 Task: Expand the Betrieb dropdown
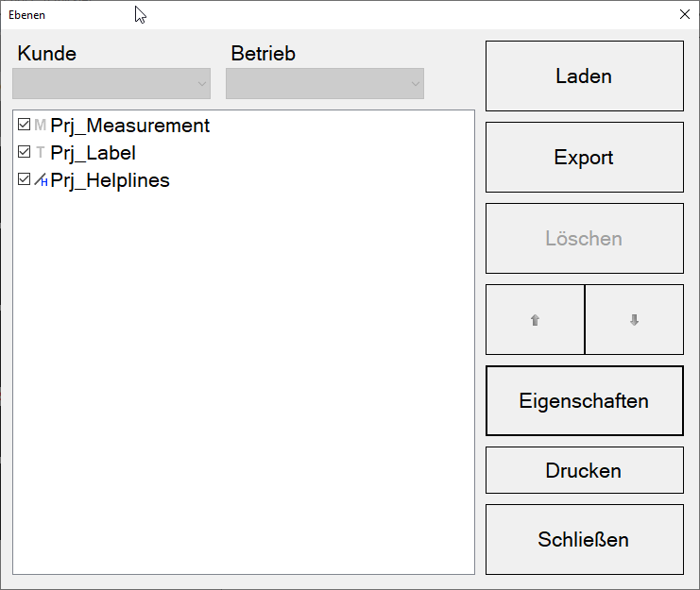[x=324, y=84]
